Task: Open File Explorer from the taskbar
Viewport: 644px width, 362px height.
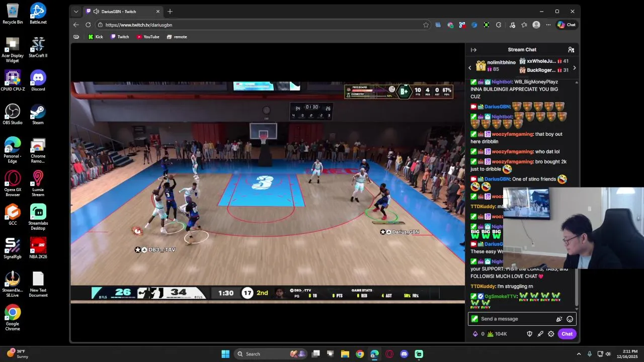Action: [x=345, y=354]
